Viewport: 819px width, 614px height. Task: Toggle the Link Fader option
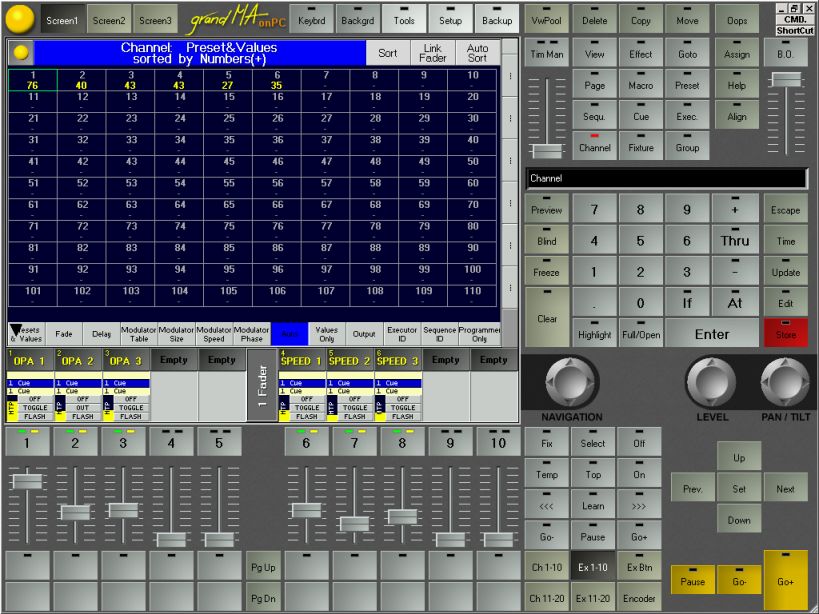point(432,53)
